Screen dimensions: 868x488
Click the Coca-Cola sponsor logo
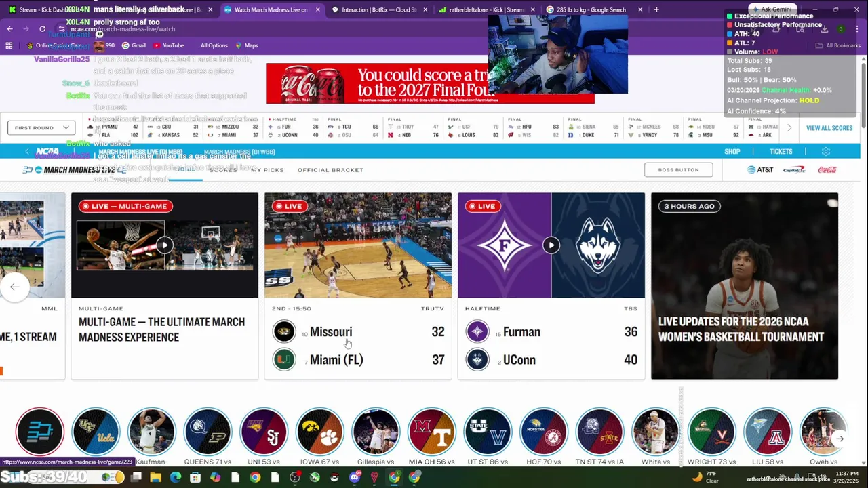coord(827,169)
